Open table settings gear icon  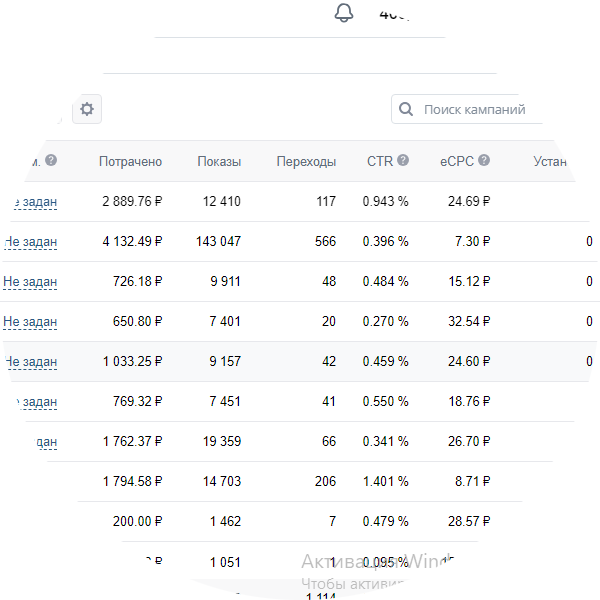pos(87,109)
